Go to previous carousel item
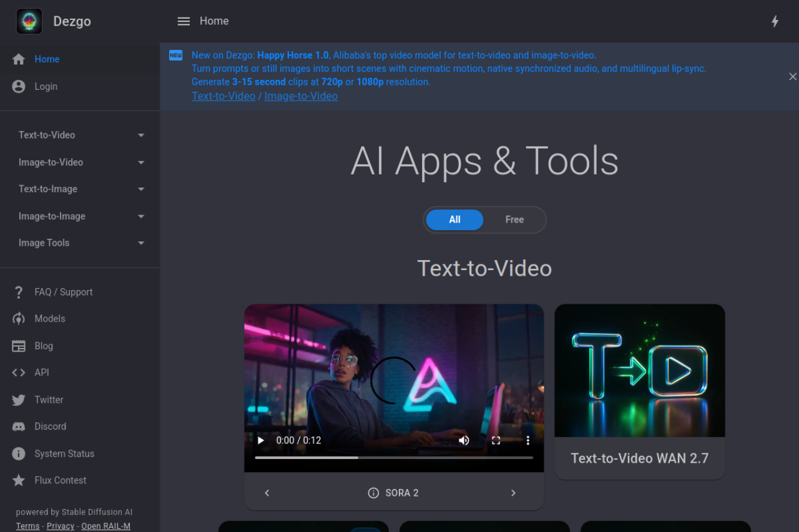This screenshot has height=532, width=799. tap(267, 493)
